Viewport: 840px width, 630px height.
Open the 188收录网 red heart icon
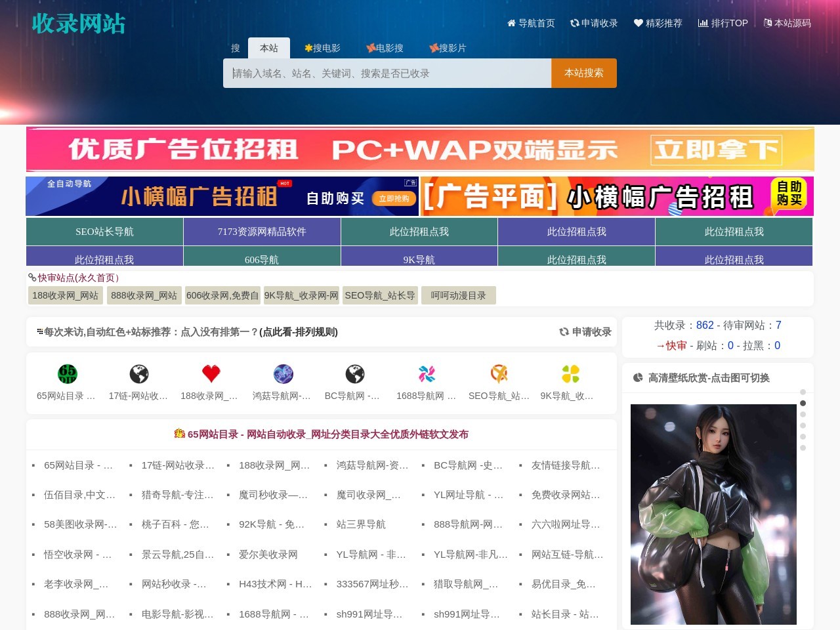point(211,374)
